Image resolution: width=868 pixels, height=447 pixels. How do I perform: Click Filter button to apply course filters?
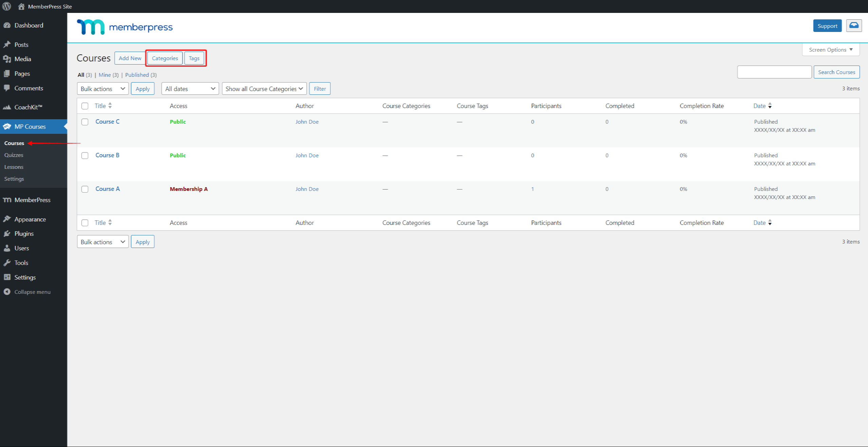click(320, 88)
